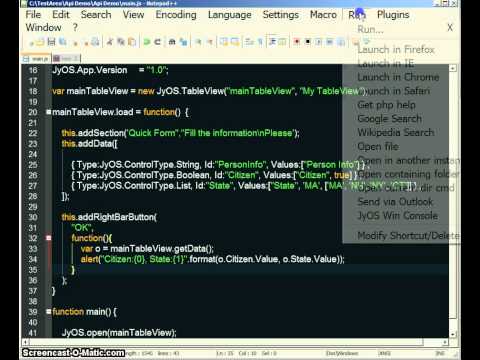The width and height of the screenshot is (480, 360).
Task: Click the horizontal scrollbar right arrow
Action: pos(445,342)
